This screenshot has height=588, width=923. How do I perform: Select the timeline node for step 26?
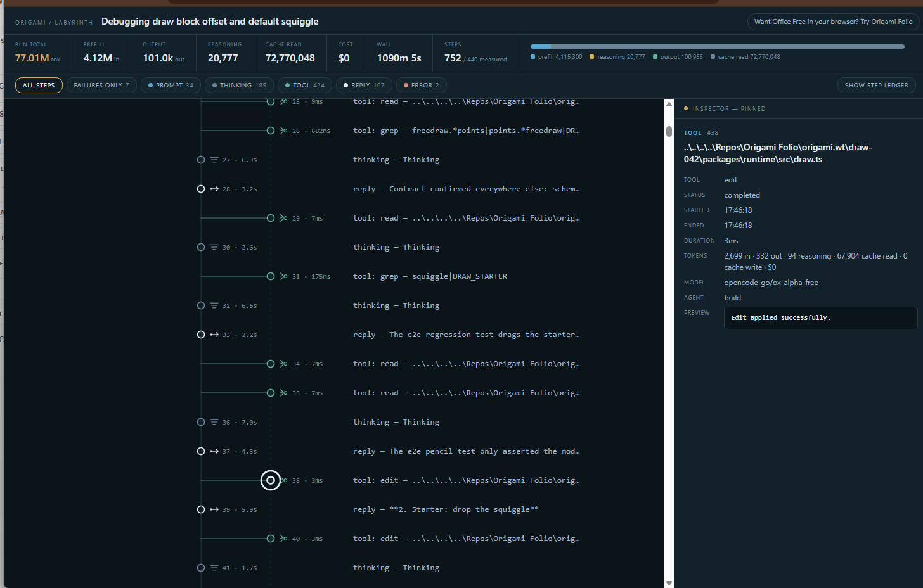(x=271, y=131)
